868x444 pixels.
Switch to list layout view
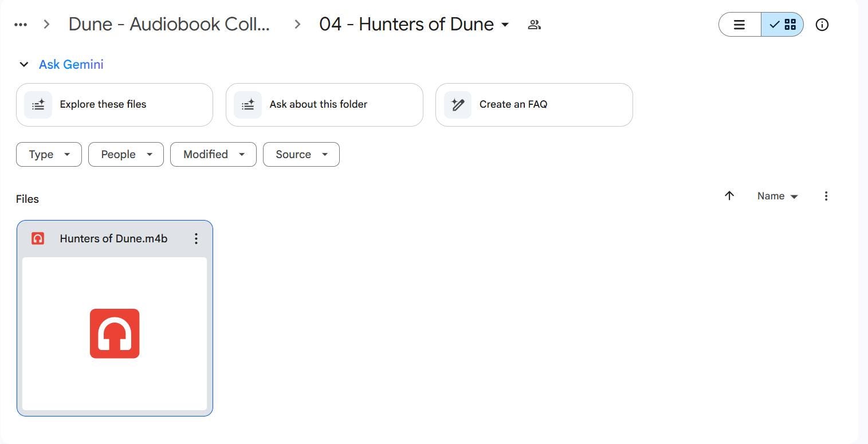(x=740, y=25)
